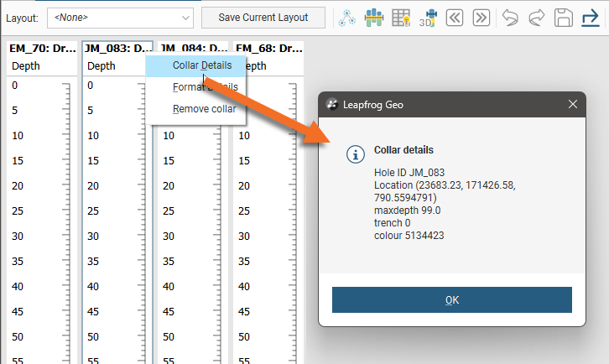Close the Leapfrog Geo dialog
Screen dimensions: 609x364
[x=573, y=104]
